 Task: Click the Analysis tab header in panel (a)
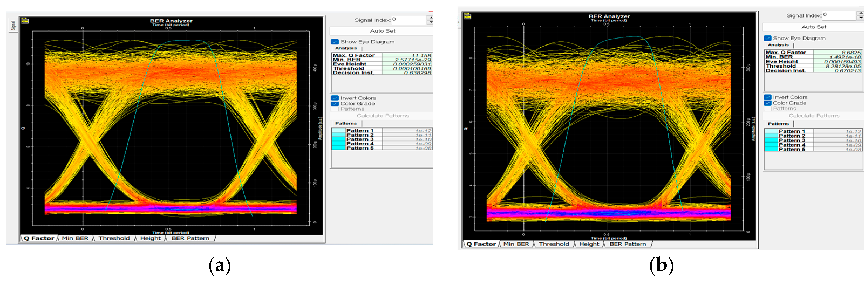346,48
